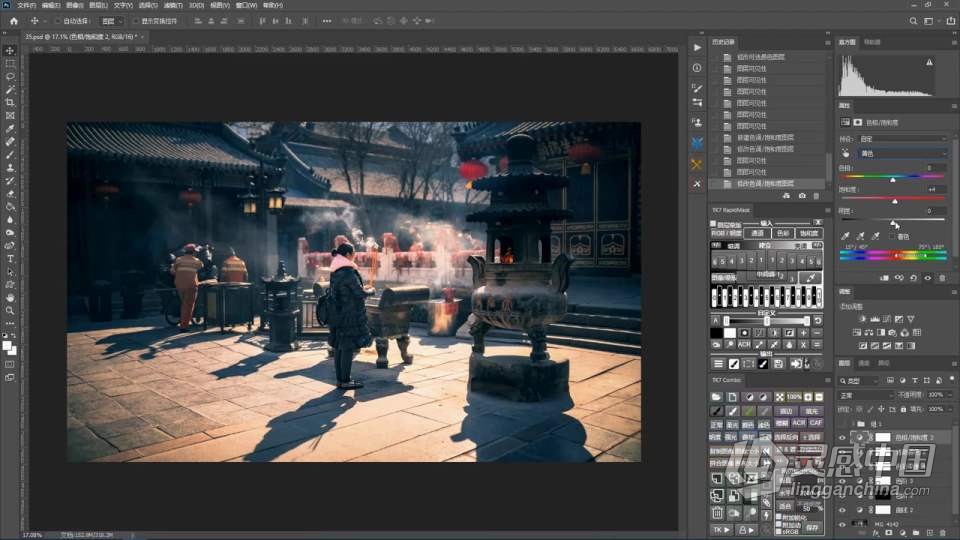Click the ACR button in TK7 Combo panel
Image resolution: width=960 pixels, height=540 pixels.
(x=799, y=423)
